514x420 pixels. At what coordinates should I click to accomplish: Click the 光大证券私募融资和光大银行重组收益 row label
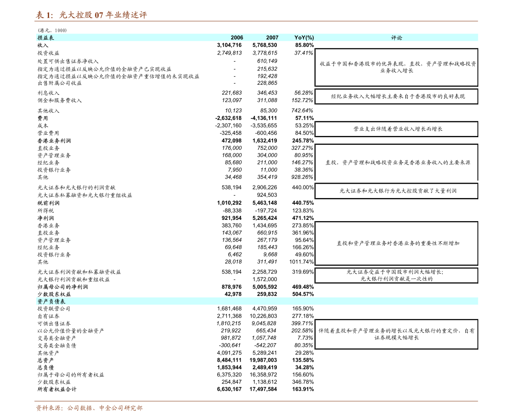click(x=85, y=196)
